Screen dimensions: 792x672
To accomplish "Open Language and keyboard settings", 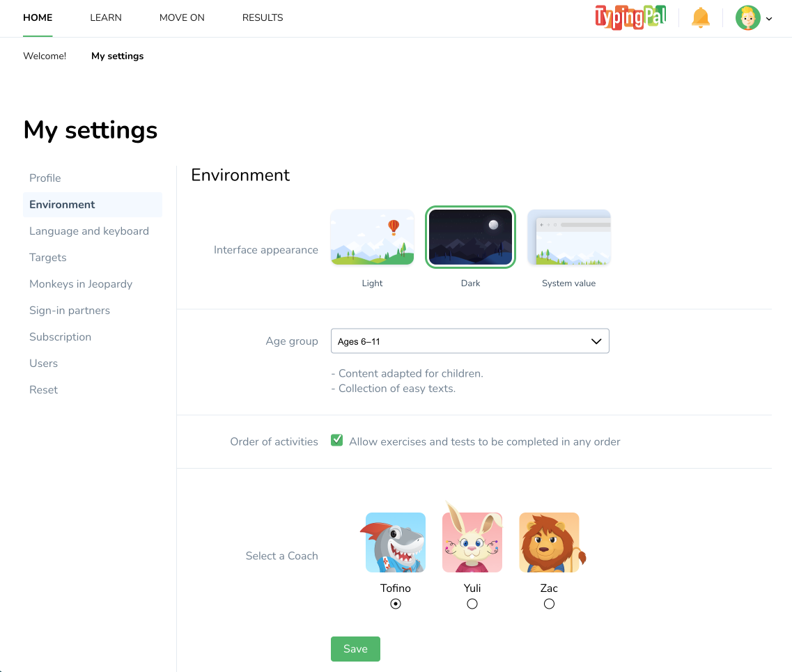I will (x=89, y=231).
